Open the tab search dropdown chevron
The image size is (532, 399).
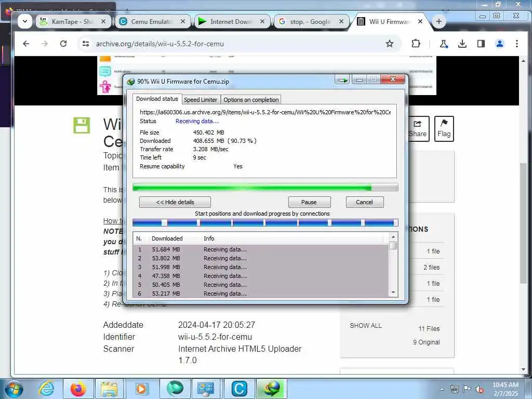tap(25, 21)
